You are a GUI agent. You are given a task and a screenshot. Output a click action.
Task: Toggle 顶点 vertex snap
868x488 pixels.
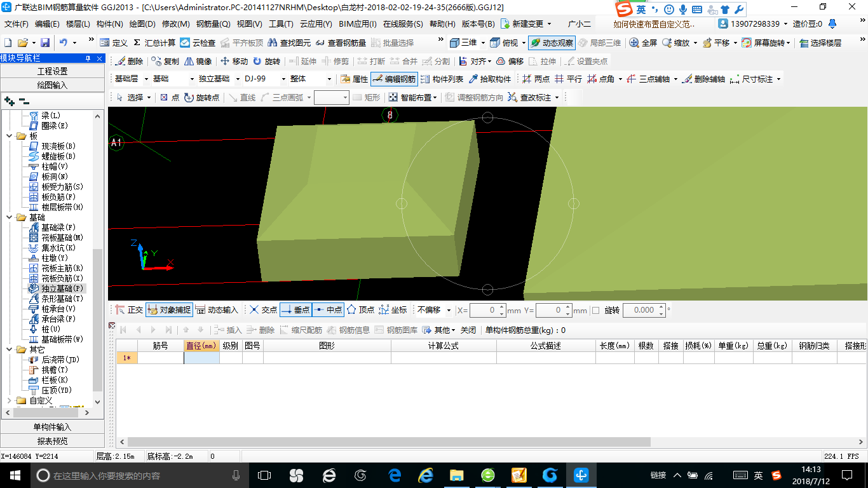(360, 309)
